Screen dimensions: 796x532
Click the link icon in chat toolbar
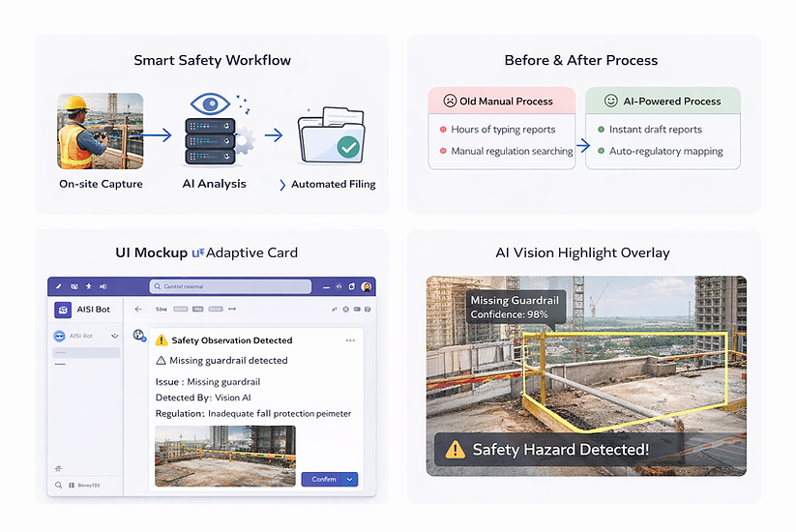click(334, 309)
